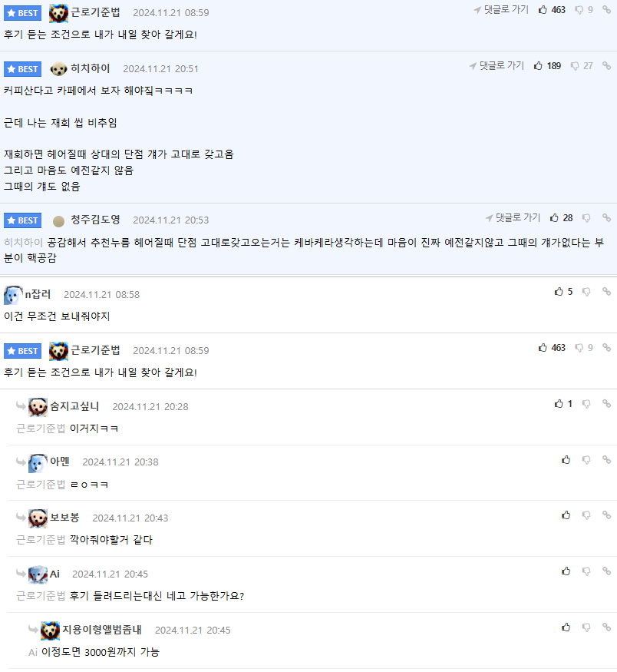Click the link icon on 청주김도영's comment
Viewport: 617px width, 672px height.
[606, 218]
